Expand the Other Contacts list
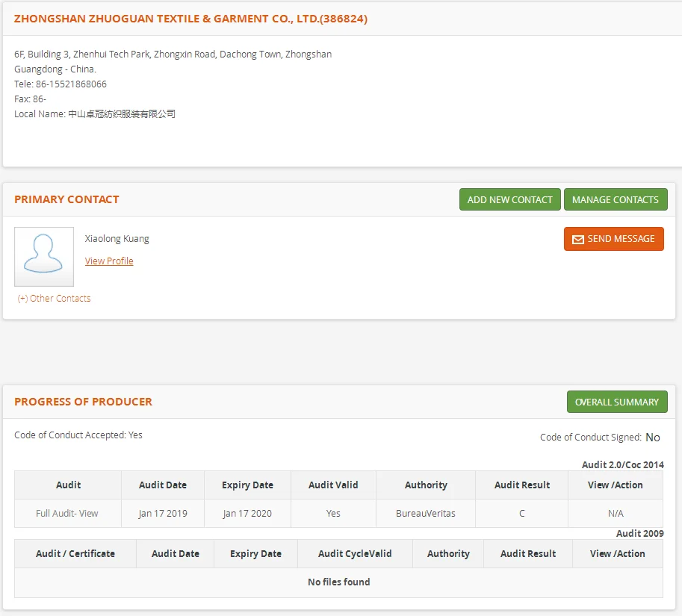The width and height of the screenshot is (682, 616). coord(54,298)
